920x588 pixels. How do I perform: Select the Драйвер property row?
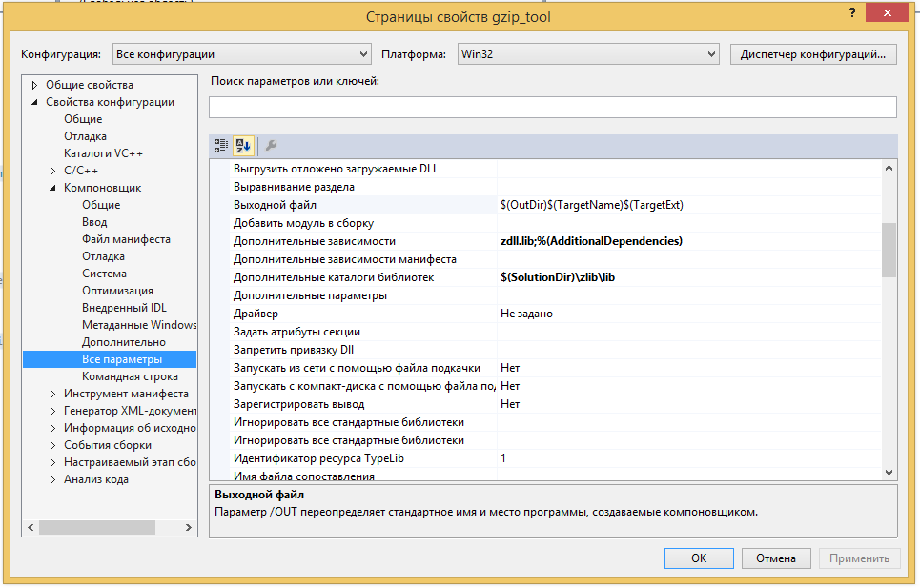tap(555, 314)
